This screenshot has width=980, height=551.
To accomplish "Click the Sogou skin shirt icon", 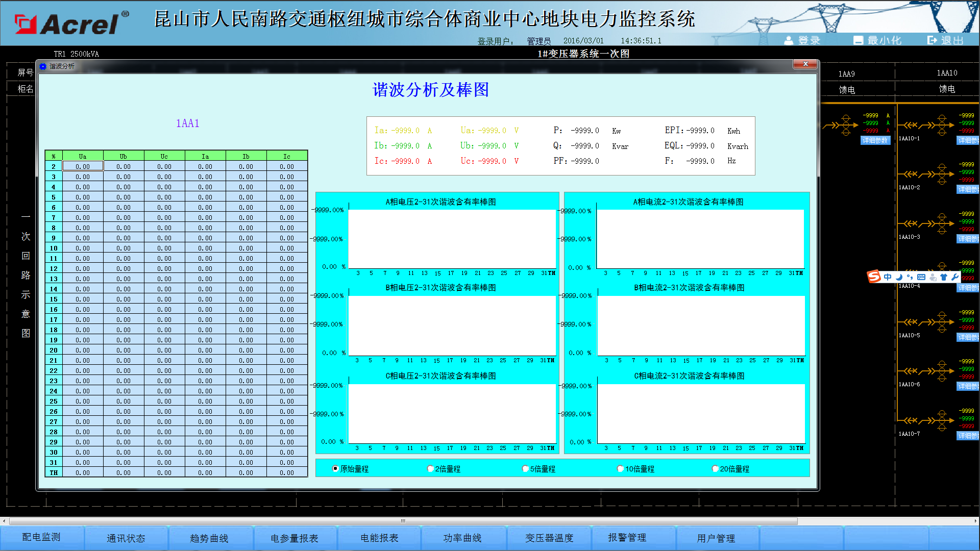I will coord(943,277).
